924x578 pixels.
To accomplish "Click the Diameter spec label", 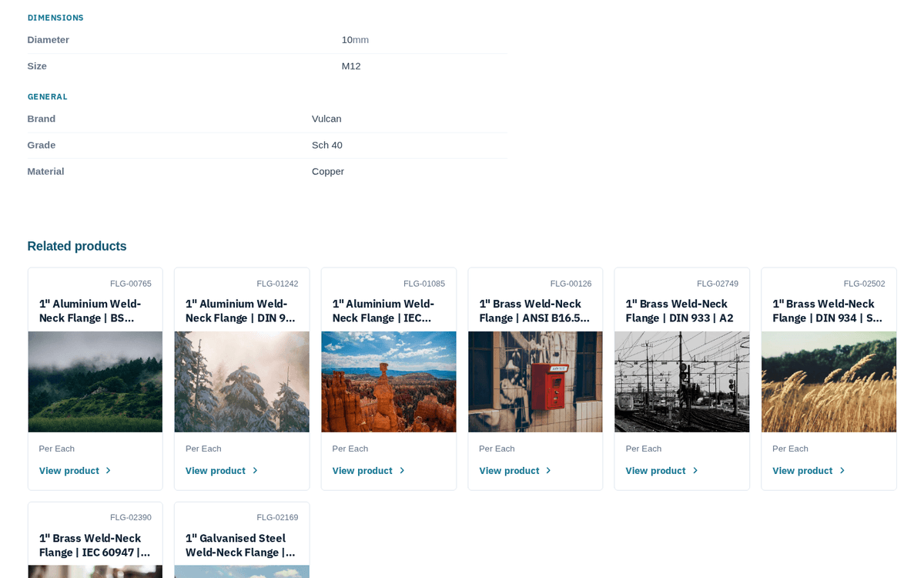I will pyautogui.click(x=49, y=40).
